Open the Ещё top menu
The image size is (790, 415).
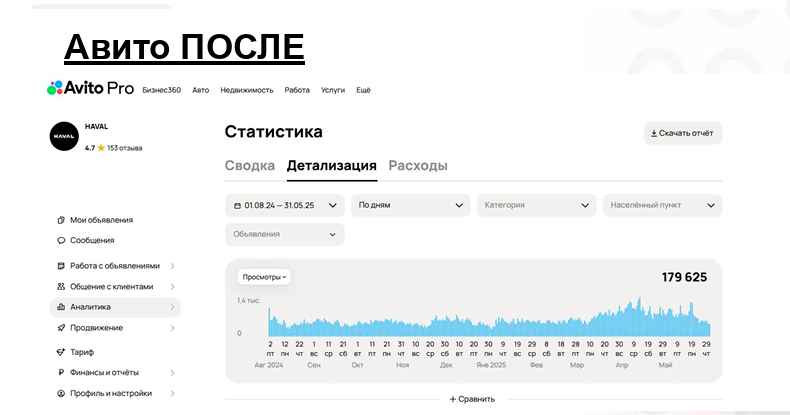coord(363,90)
